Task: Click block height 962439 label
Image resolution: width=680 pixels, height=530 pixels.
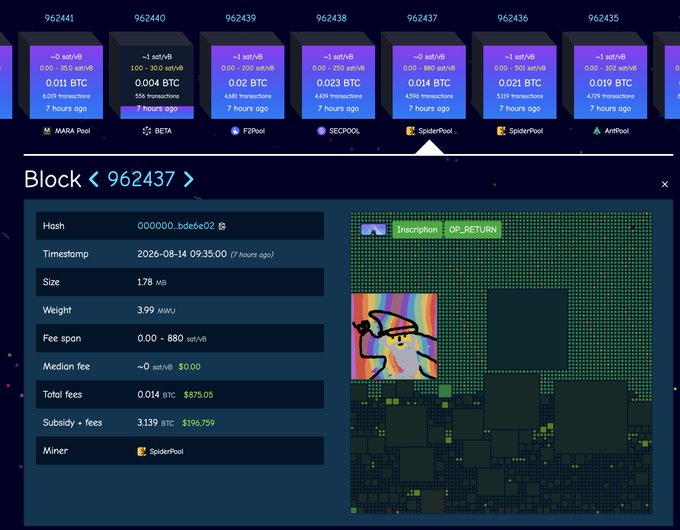Action: [x=241, y=18]
